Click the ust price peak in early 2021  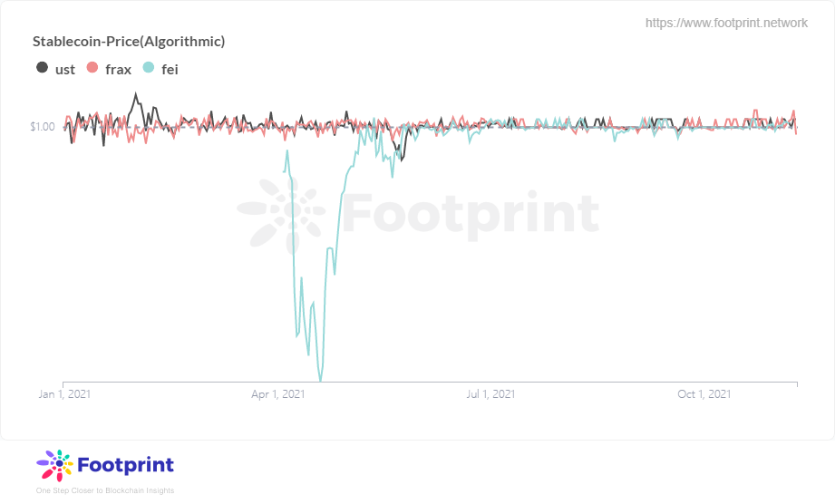tap(135, 94)
